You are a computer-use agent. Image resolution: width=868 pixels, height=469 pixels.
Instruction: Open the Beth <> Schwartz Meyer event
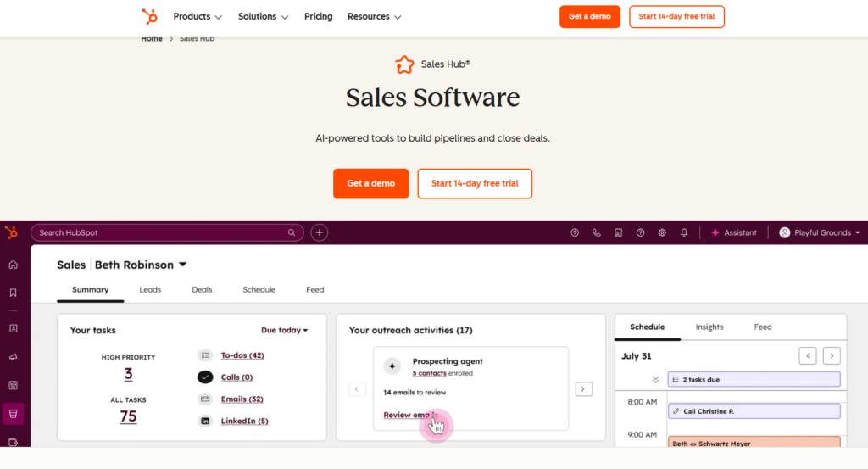[x=754, y=443]
